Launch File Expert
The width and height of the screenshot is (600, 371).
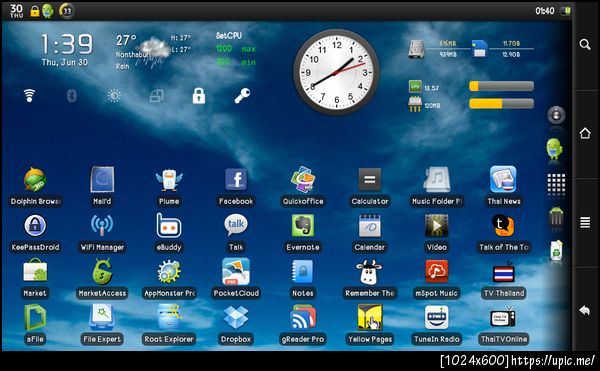(x=102, y=317)
